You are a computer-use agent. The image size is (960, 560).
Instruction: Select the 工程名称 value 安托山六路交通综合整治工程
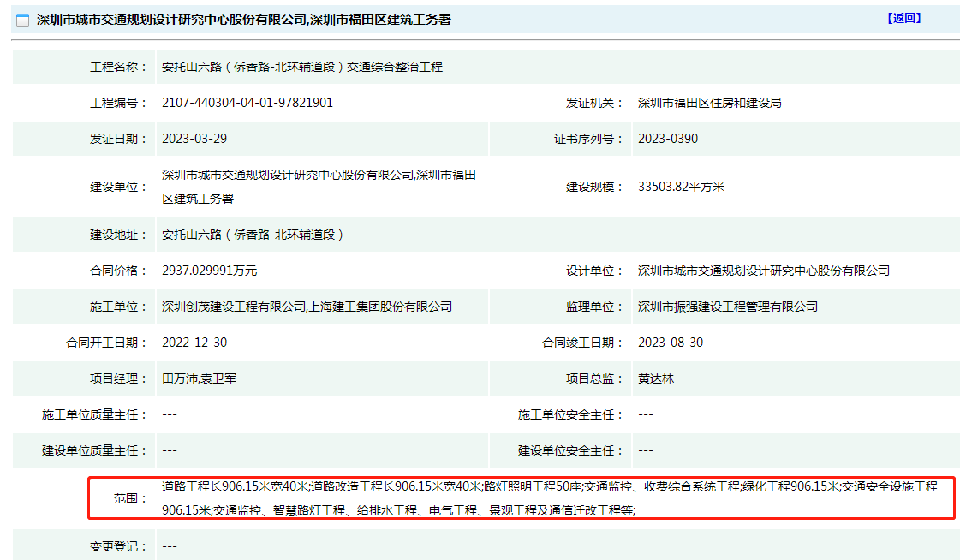pos(302,67)
